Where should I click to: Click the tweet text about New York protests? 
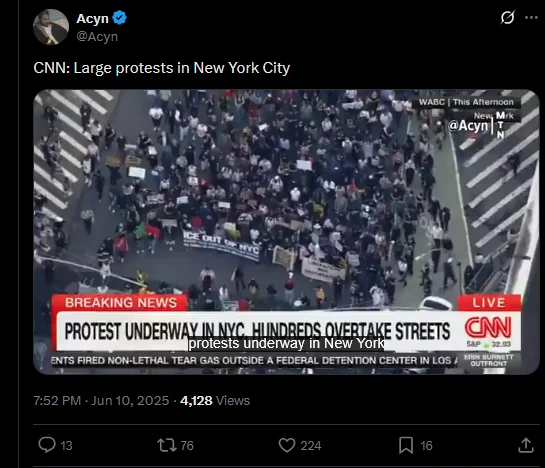162,68
